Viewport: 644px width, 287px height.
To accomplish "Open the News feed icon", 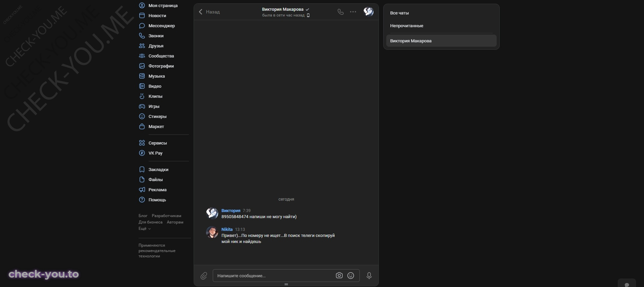I will (142, 15).
